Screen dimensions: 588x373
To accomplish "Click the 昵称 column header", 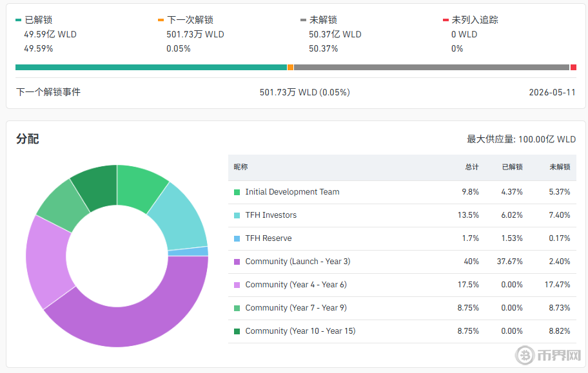I will pyautogui.click(x=240, y=167).
